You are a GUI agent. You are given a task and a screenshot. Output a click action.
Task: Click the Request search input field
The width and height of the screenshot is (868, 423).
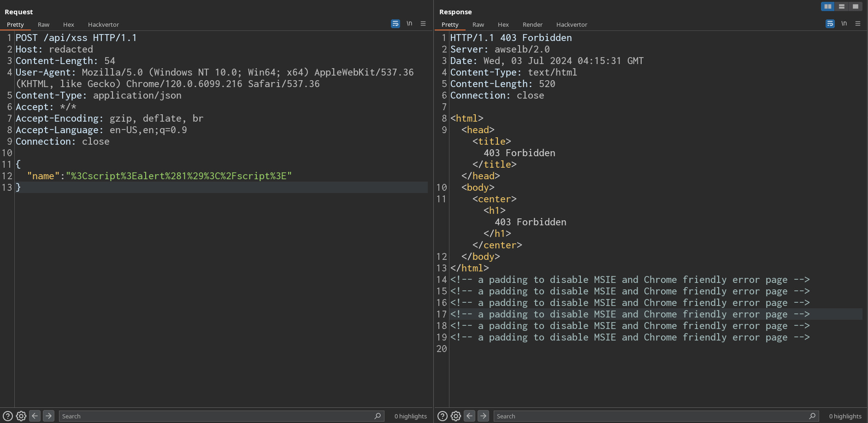pyautogui.click(x=217, y=416)
